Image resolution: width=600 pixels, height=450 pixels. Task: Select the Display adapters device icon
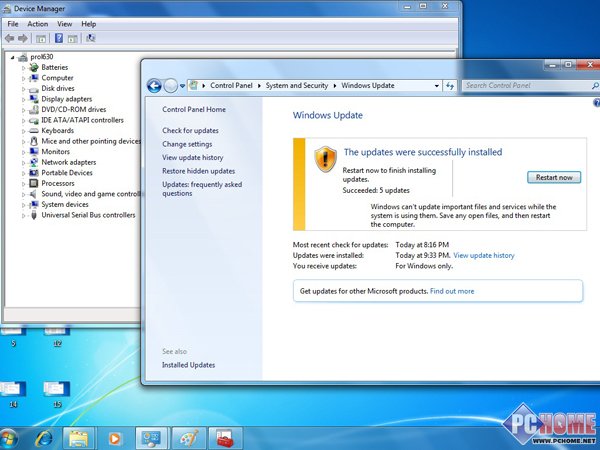(x=34, y=99)
